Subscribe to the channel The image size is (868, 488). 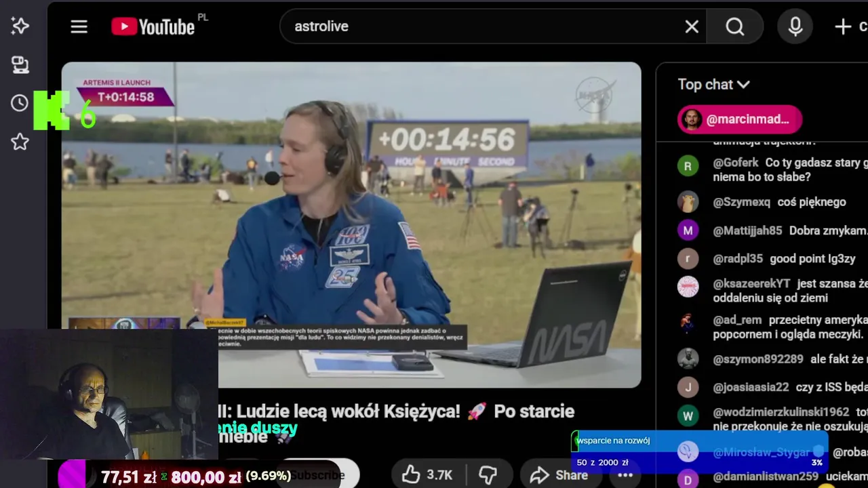(x=317, y=474)
